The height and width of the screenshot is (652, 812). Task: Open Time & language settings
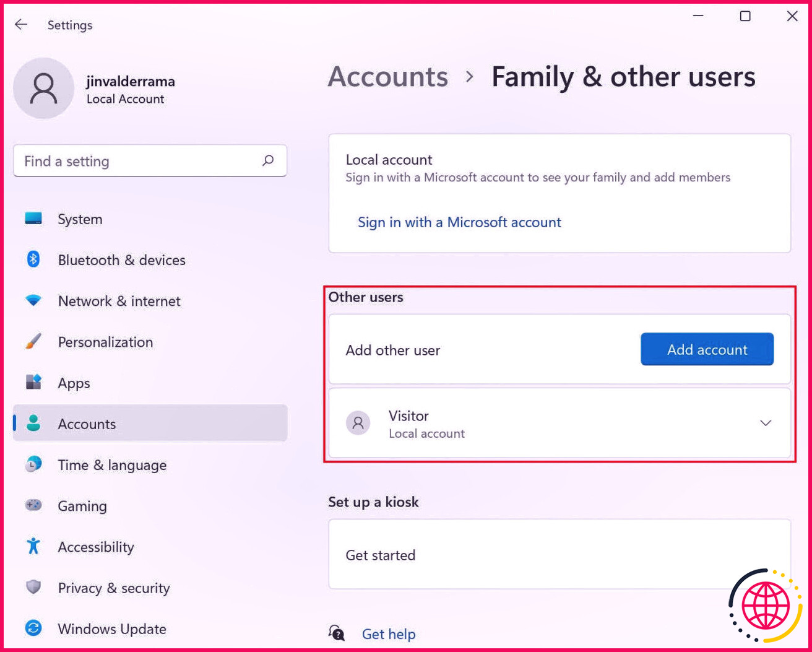coord(150,464)
